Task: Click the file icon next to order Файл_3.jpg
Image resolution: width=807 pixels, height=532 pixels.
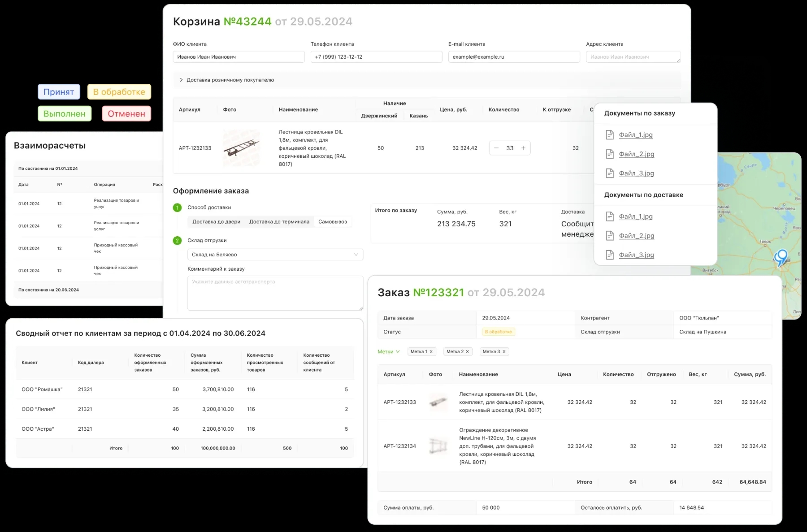Action: click(x=610, y=173)
